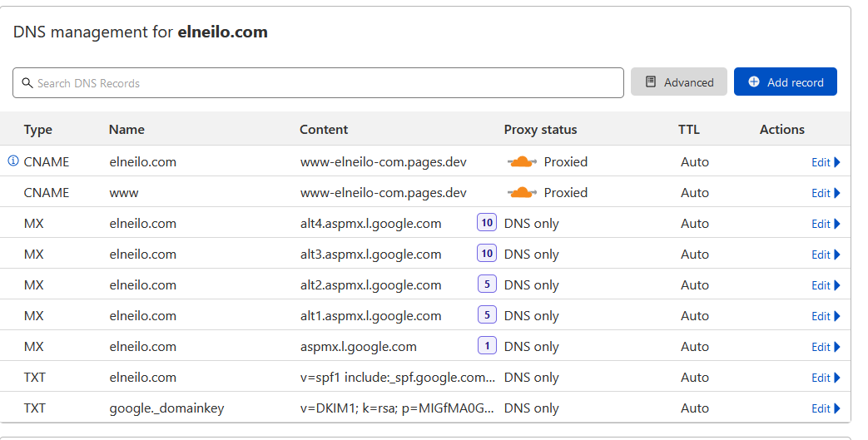Open Edit for the elneilo.com CNAME record
The width and height of the screenshot is (868, 440).
[826, 162]
